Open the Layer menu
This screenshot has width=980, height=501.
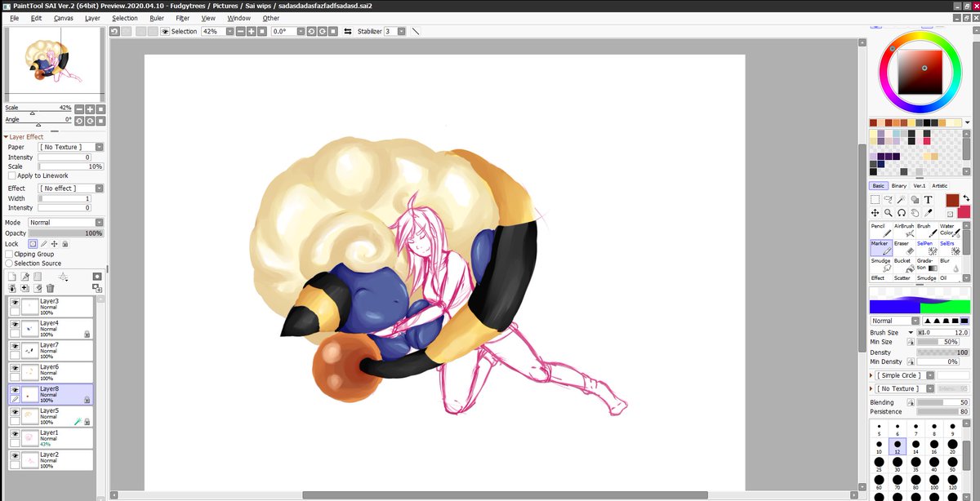point(92,18)
